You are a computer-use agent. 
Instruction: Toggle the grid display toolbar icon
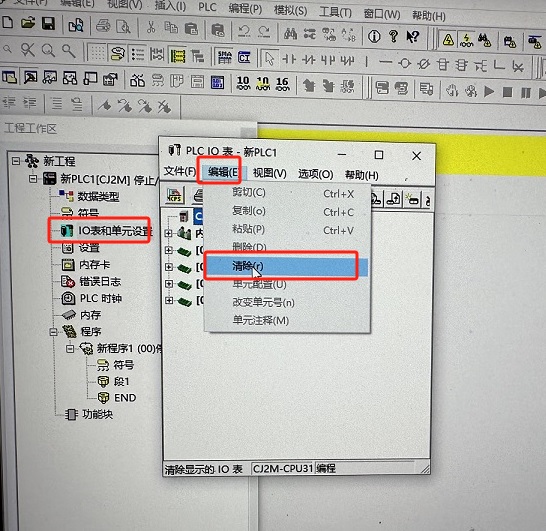tap(97, 53)
